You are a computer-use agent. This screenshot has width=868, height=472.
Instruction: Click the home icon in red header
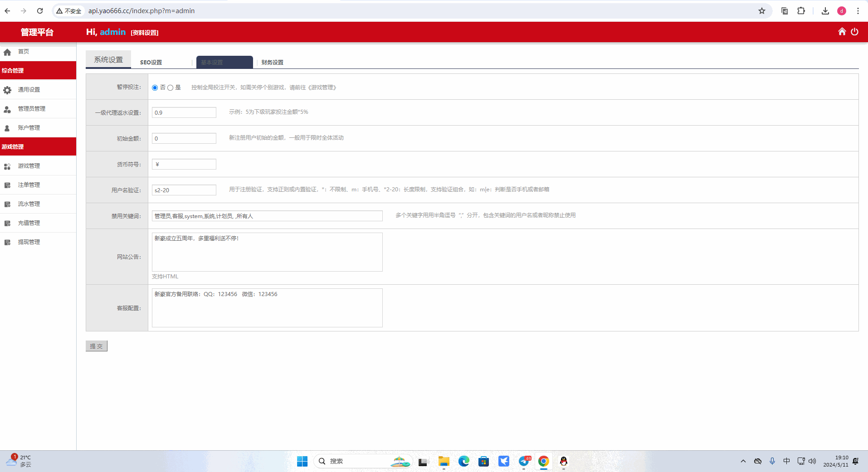(x=842, y=32)
